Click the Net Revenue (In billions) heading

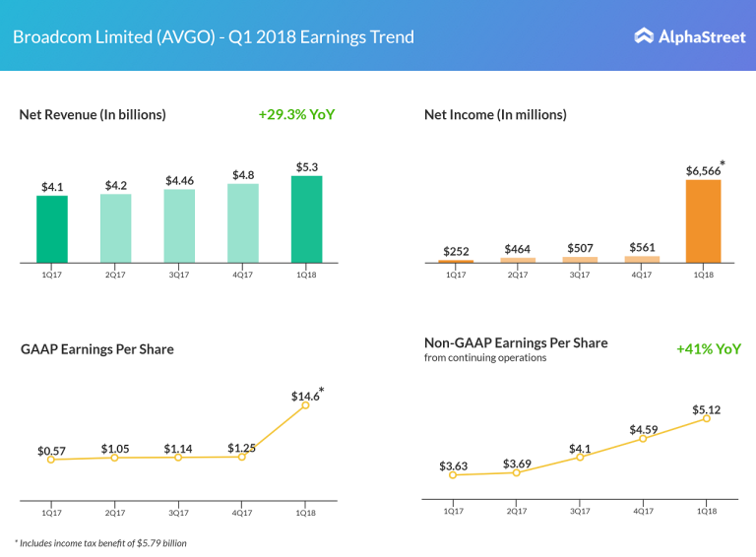(93, 114)
